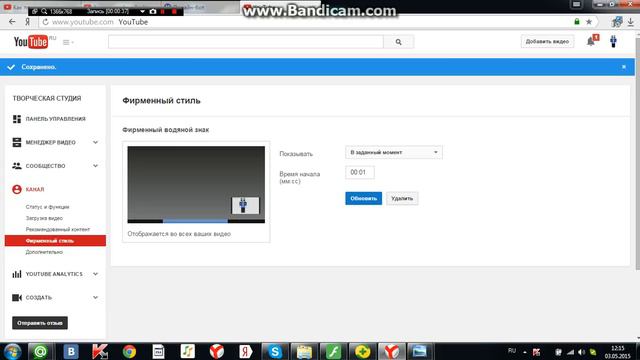Click Добавить видео button
The image size is (640, 360).
click(x=547, y=42)
